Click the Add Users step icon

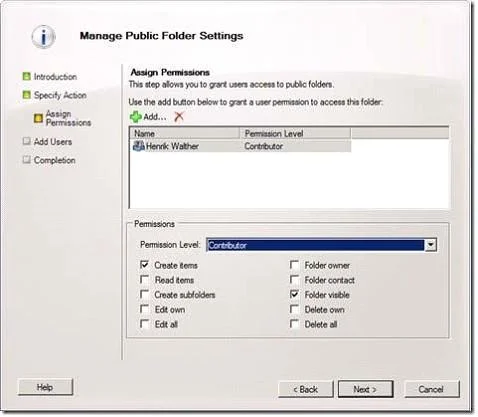[26, 141]
